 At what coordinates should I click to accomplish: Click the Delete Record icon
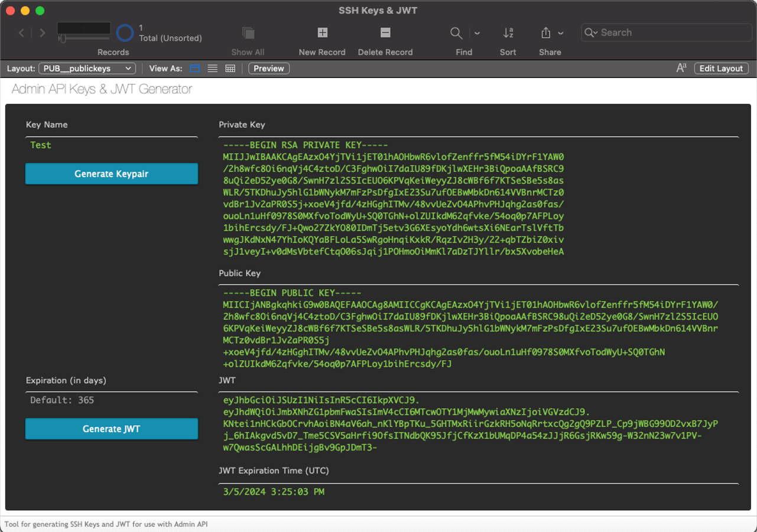385,33
